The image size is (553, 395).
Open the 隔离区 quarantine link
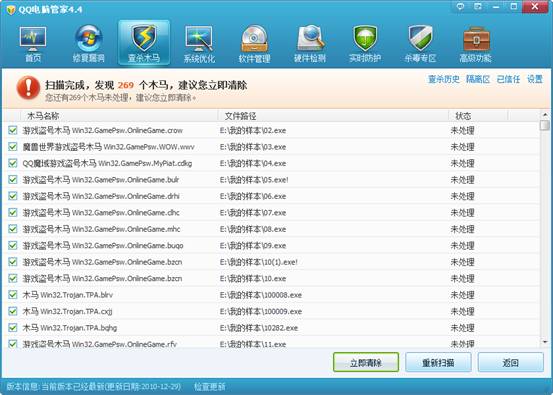pos(478,79)
